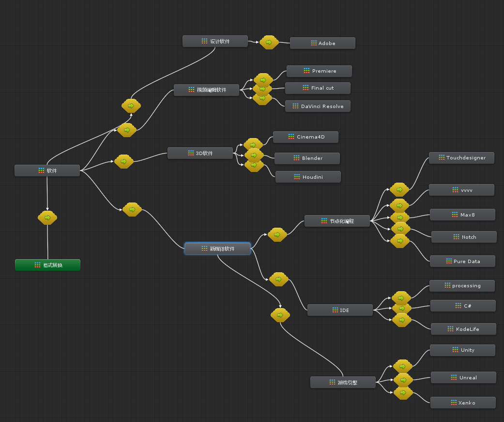Click the yellow arrow connector connecting to Touchdesigner
This screenshot has width=504, height=422.
[399, 189]
